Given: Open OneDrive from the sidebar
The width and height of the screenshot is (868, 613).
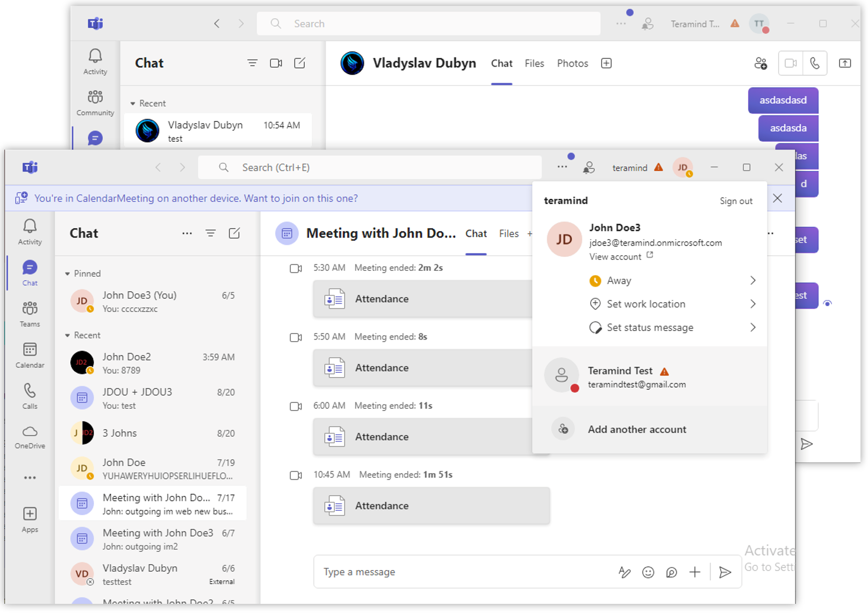Looking at the screenshot, I should (30, 437).
